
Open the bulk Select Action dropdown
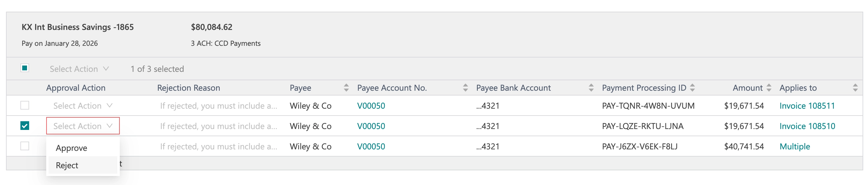pyautogui.click(x=79, y=69)
